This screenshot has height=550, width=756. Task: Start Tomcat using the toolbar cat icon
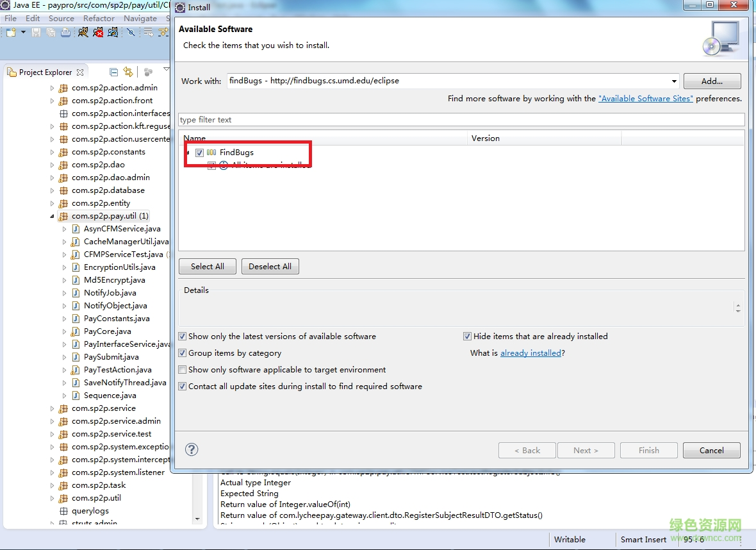[x=83, y=32]
